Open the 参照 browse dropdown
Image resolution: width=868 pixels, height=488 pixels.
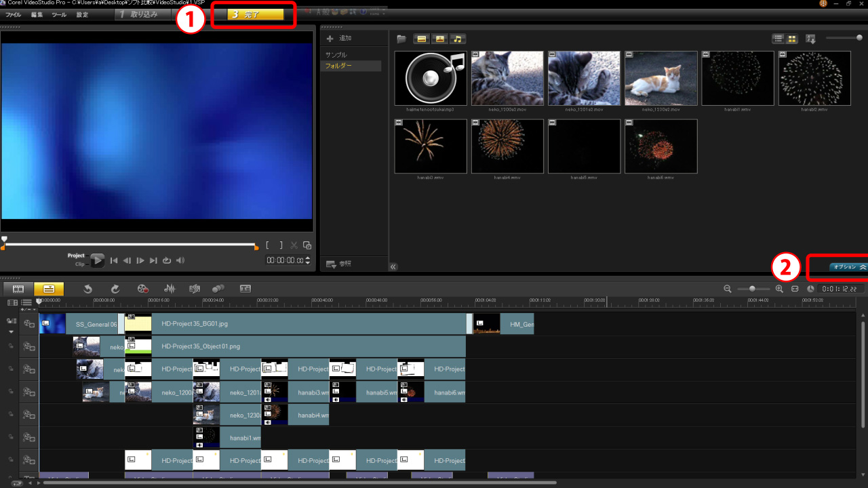click(x=339, y=264)
